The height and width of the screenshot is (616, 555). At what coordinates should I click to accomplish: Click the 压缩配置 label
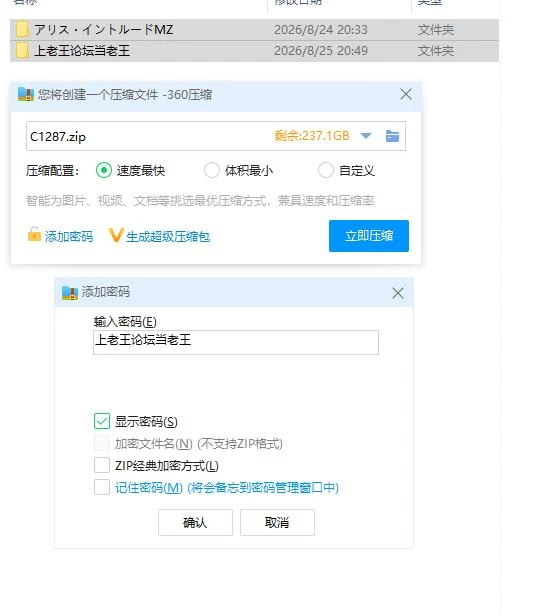pyautogui.click(x=53, y=170)
